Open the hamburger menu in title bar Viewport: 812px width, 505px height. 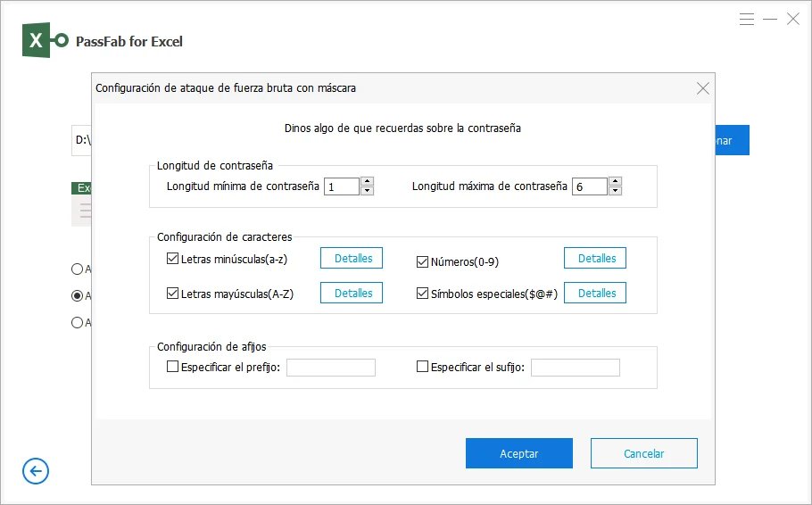click(746, 20)
